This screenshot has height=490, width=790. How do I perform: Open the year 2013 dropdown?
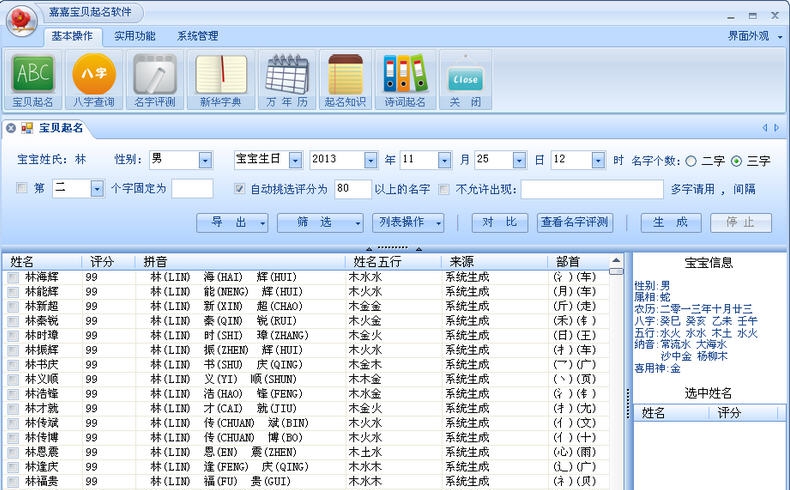373,160
